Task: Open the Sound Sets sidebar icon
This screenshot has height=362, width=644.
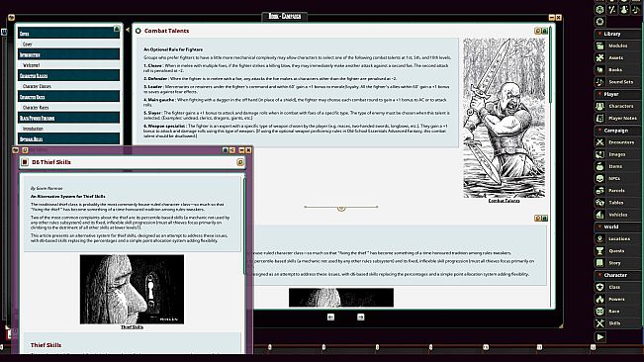Action: point(599,82)
